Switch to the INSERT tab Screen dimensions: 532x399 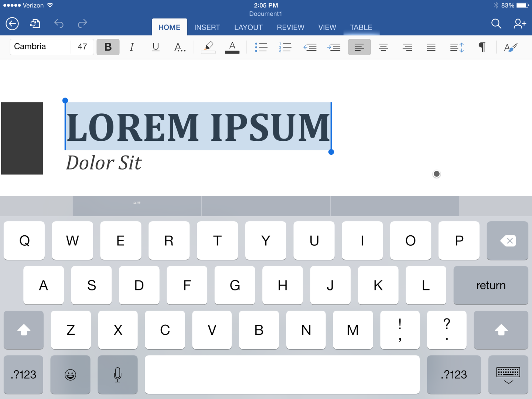tap(207, 27)
